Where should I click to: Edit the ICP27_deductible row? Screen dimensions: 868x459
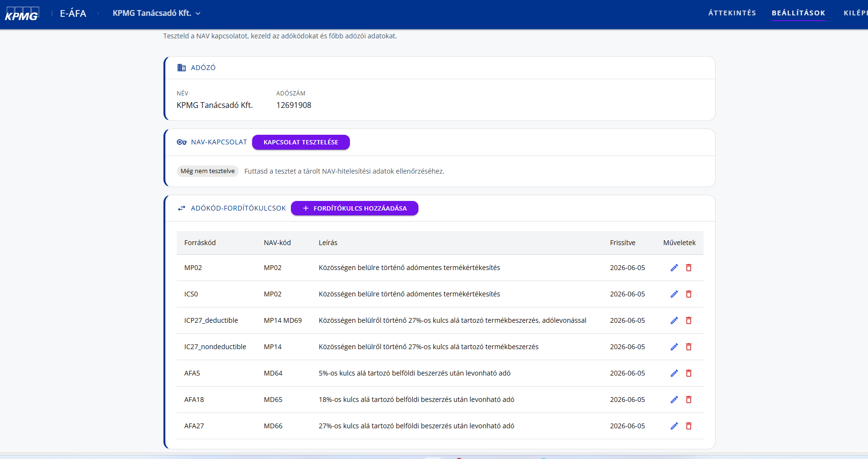(674, 320)
